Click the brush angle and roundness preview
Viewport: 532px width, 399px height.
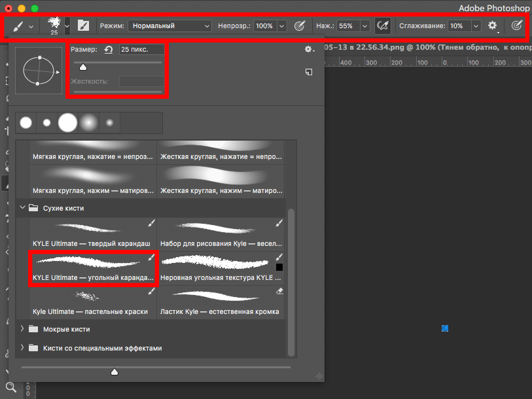[39, 71]
